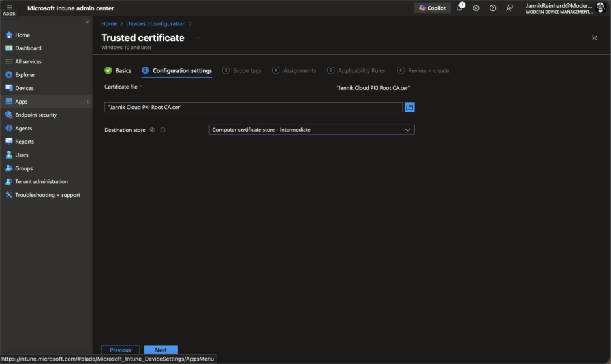
Task: Open the Apps grid icon top-left
Action: [8, 6]
